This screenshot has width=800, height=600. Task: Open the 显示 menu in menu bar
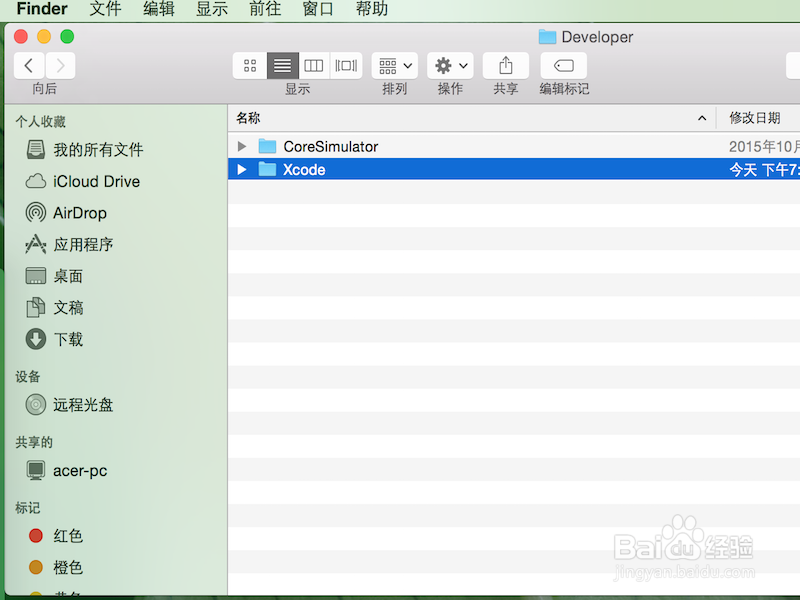(212, 9)
